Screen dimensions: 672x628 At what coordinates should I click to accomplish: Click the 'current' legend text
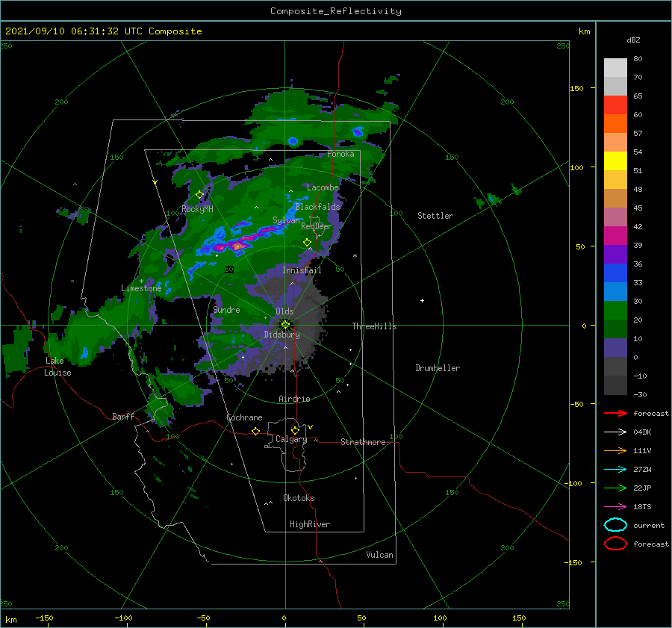pyautogui.click(x=648, y=525)
